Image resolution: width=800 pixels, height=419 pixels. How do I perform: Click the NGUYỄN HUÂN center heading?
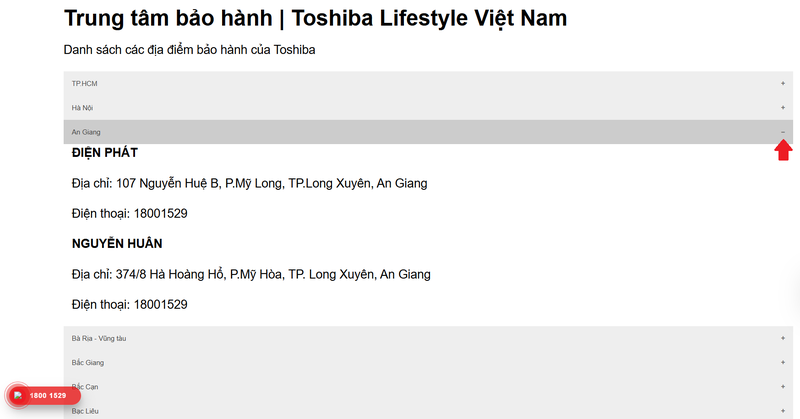pos(117,243)
